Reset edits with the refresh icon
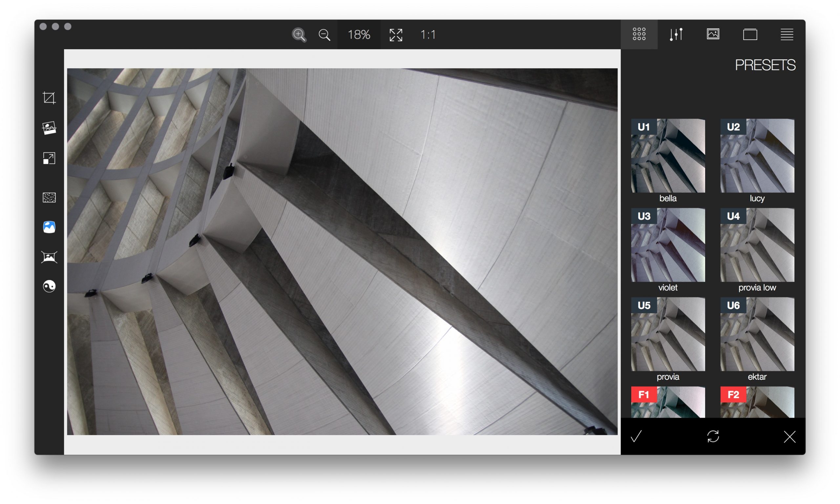Screen dimensions: 840x504 (713, 436)
